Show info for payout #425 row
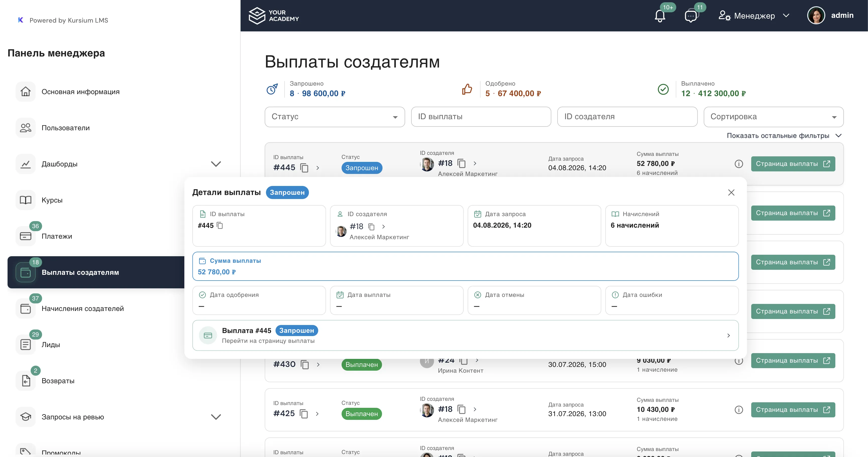Image resolution: width=868 pixels, height=457 pixels. click(x=739, y=410)
